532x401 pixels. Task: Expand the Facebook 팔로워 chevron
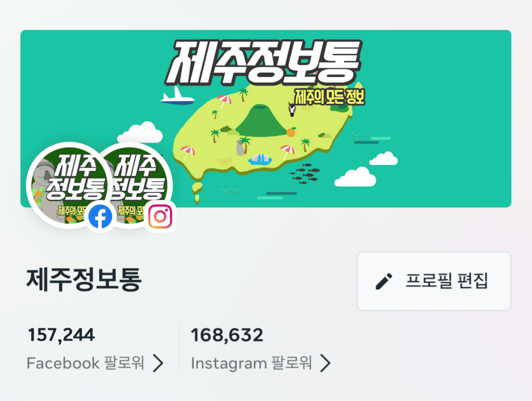[x=158, y=363]
